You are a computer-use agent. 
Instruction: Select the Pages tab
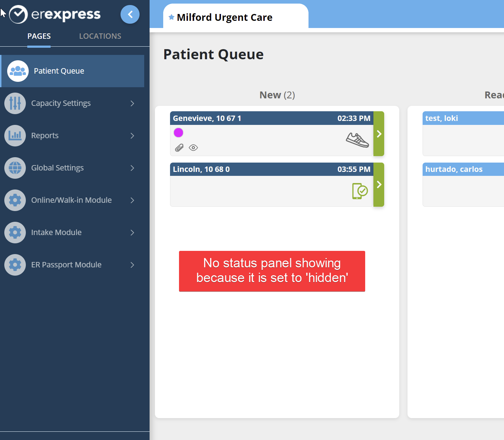click(x=39, y=36)
